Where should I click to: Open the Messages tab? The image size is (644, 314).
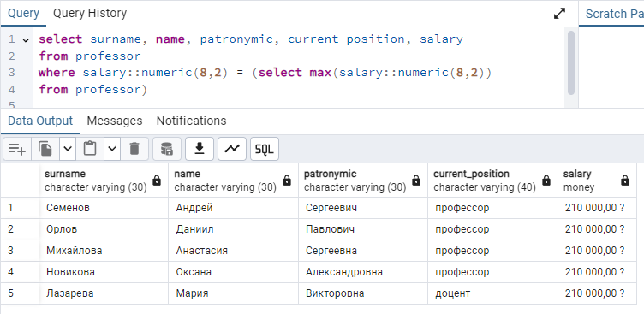pos(115,121)
